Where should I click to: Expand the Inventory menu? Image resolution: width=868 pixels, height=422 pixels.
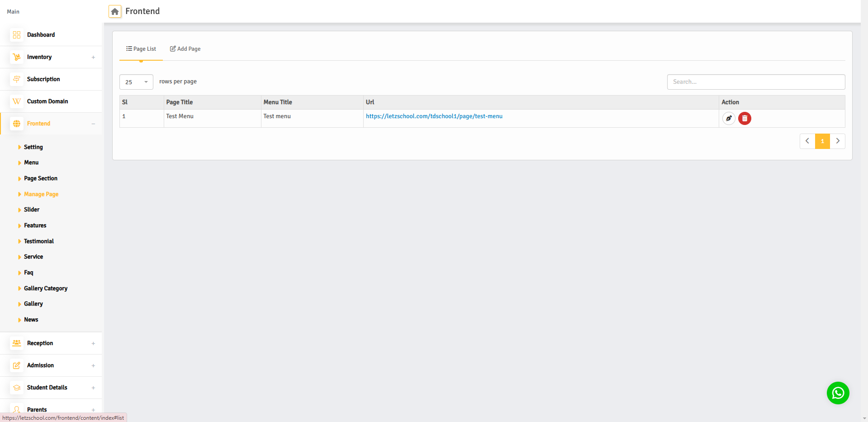[x=93, y=57]
